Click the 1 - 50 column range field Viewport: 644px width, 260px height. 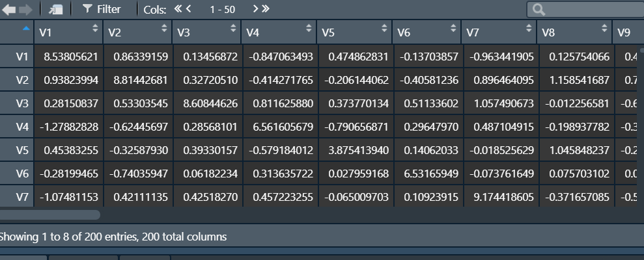tap(222, 9)
